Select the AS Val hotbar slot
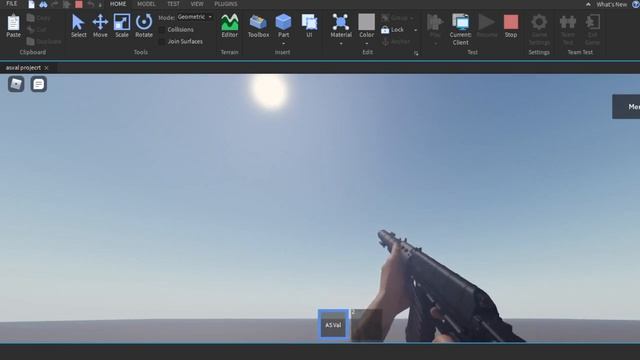 (333, 325)
